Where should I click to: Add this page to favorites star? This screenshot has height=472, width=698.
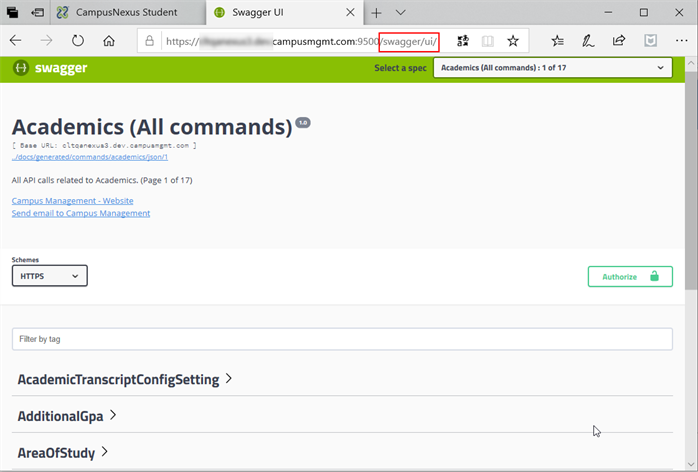click(x=513, y=41)
